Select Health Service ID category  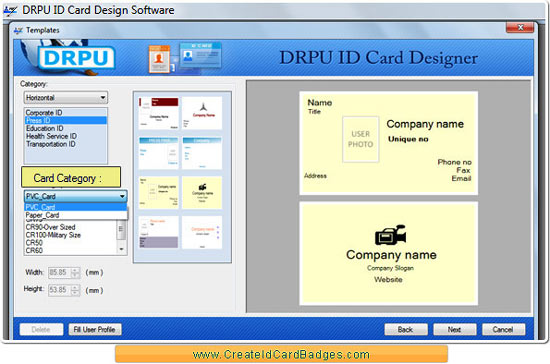point(51,136)
